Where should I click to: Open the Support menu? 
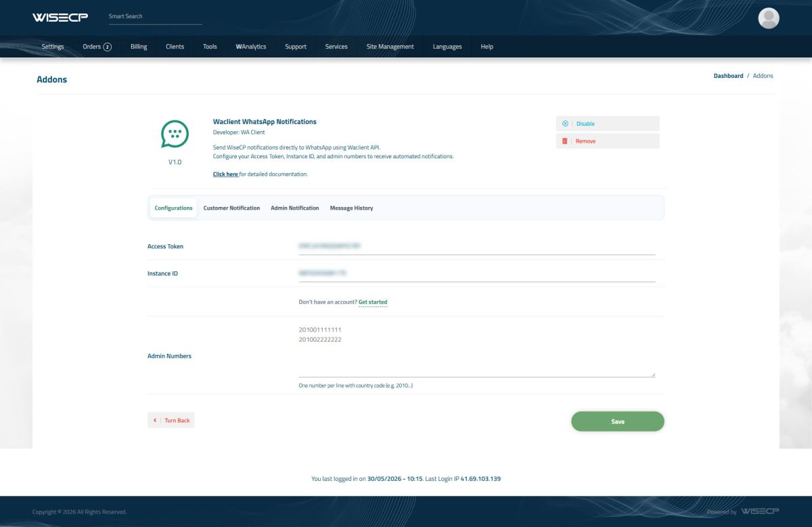[x=296, y=47]
